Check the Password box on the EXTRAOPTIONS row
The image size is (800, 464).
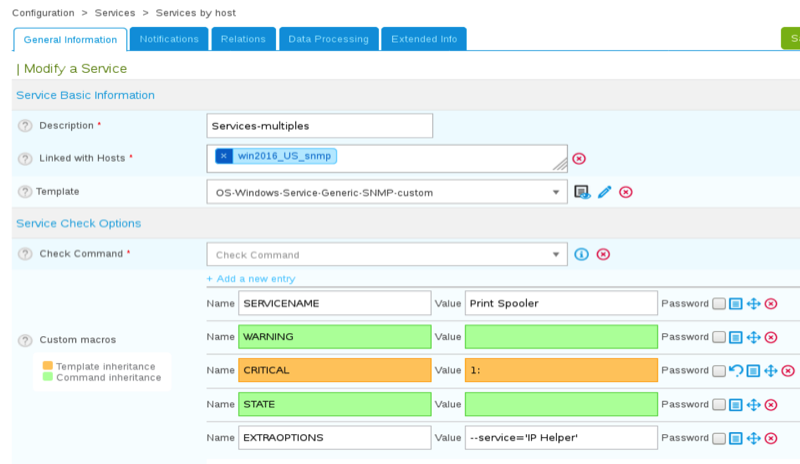(x=718, y=439)
